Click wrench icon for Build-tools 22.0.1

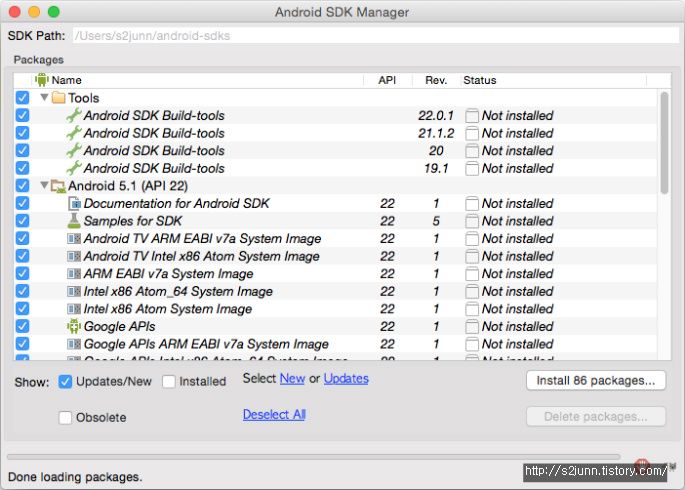click(x=74, y=115)
